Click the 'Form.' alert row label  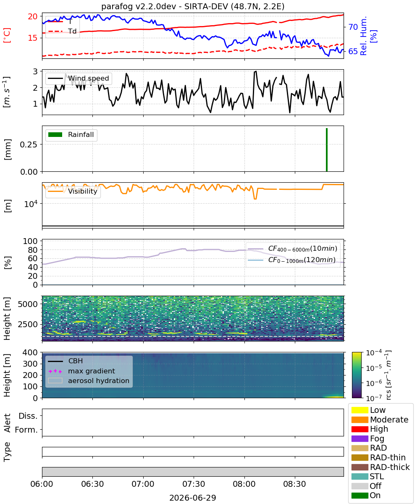click(x=27, y=430)
